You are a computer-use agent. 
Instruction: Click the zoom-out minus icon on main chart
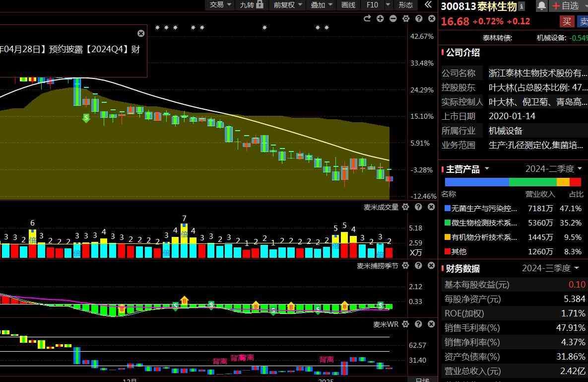393,19
